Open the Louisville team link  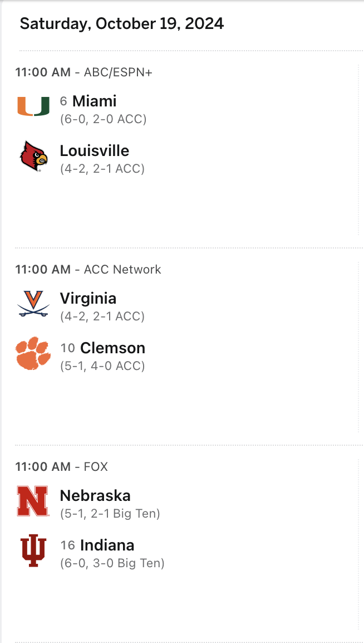click(95, 150)
